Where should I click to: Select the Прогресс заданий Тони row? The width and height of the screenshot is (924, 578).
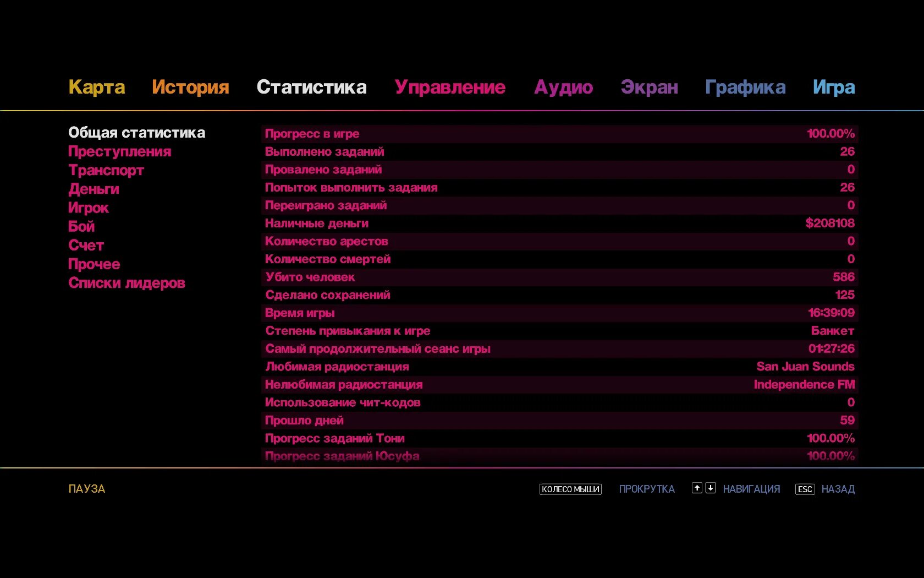[560, 438]
